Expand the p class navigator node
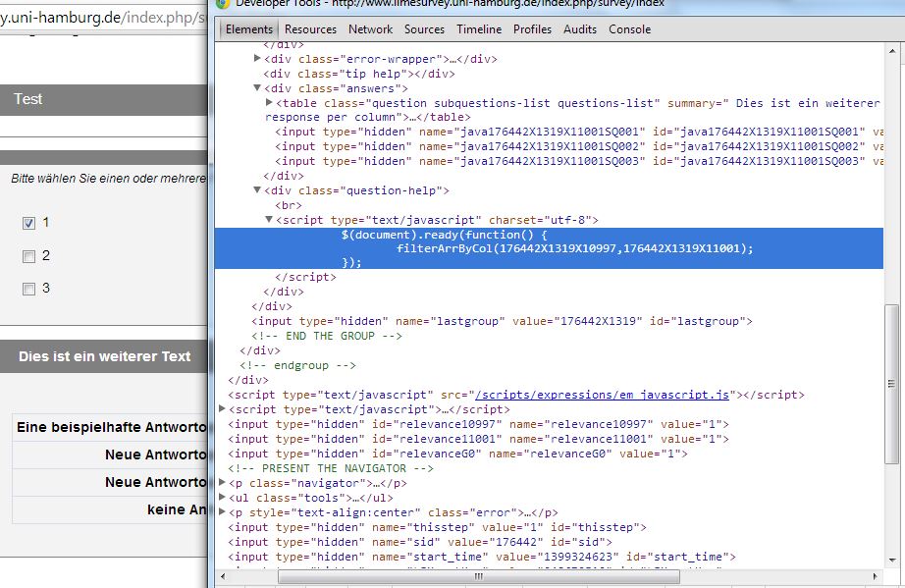 [223, 483]
